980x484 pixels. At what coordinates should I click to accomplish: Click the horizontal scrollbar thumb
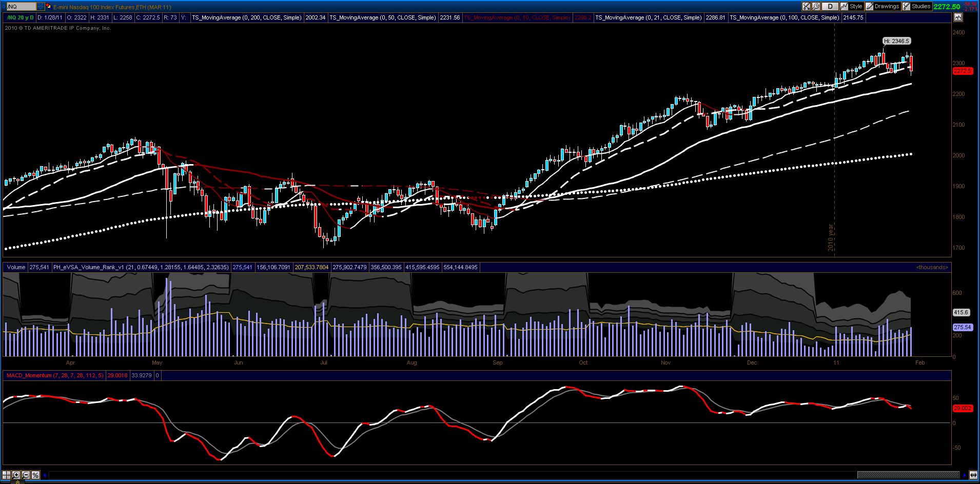(908, 475)
